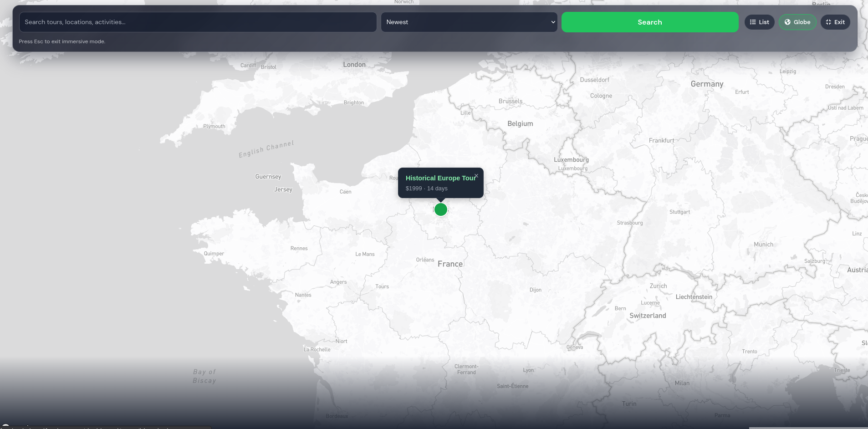Click the English Channel label

coord(266,149)
